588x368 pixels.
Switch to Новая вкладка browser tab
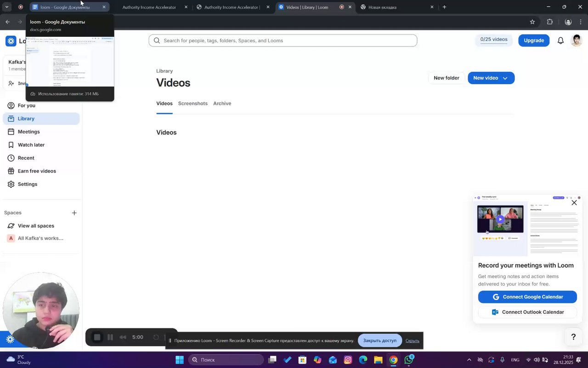coord(397,7)
